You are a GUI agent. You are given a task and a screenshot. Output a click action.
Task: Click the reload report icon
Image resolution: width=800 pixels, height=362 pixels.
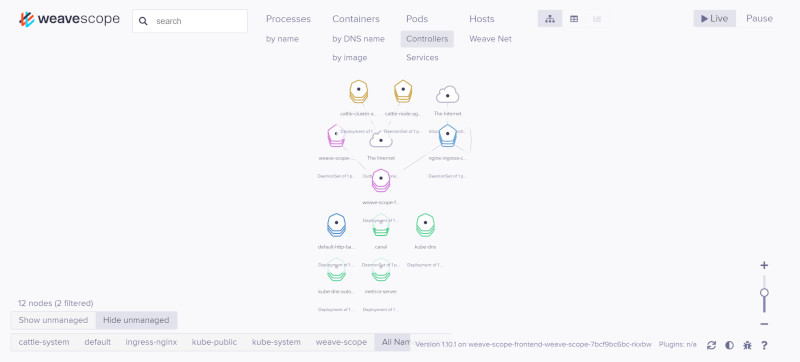point(711,345)
